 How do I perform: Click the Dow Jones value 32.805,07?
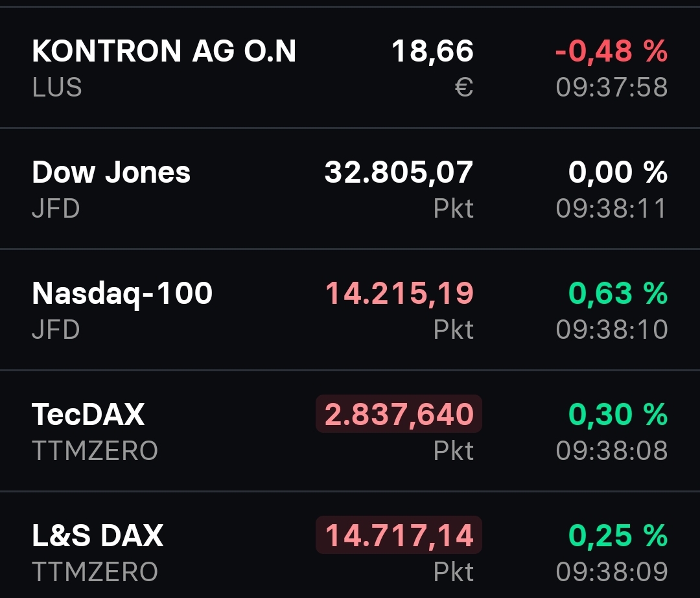(x=399, y=172)
